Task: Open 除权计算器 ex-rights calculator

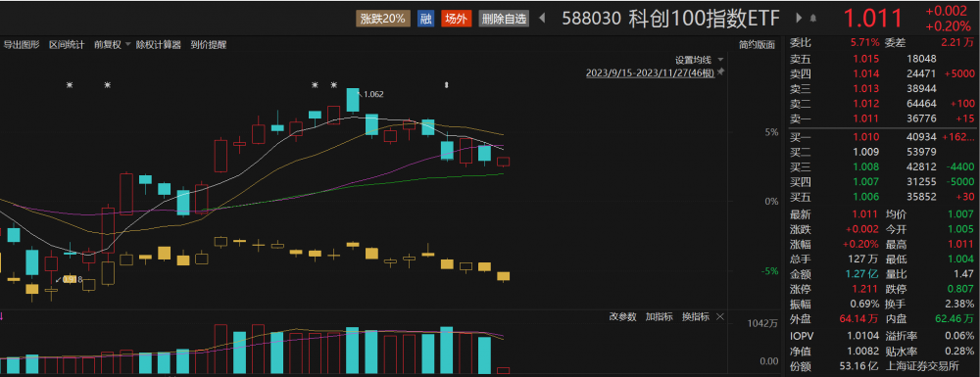Action: coord(159,44)
